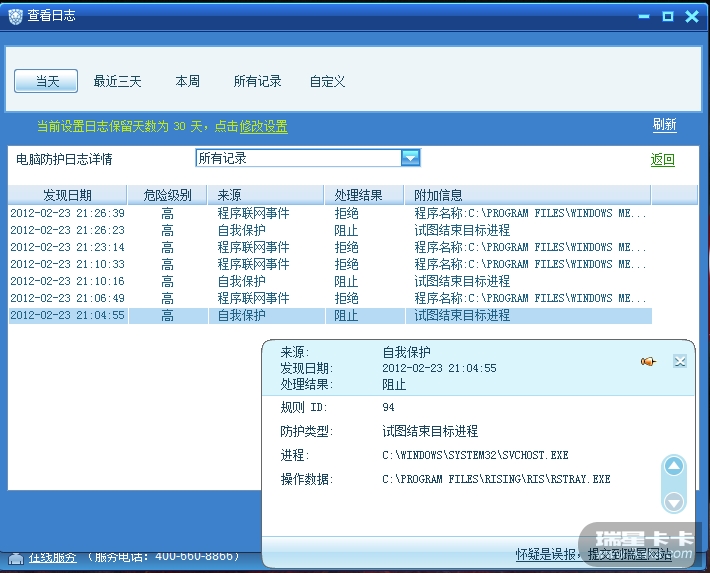The image size is (710, 573).
Task: Select the 当天 filter tab
Action: click(x=46, y=81)
